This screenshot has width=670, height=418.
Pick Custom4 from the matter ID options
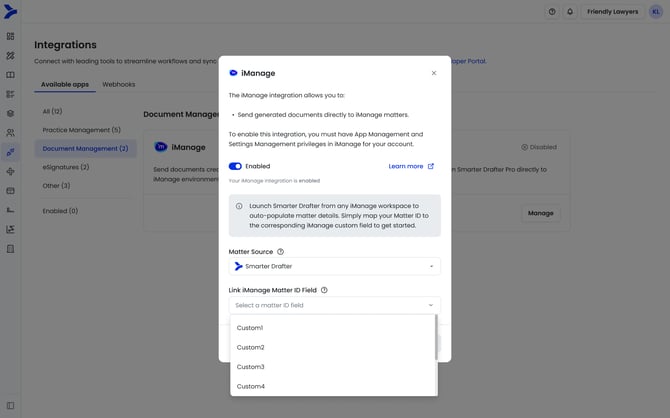[250, 386]
